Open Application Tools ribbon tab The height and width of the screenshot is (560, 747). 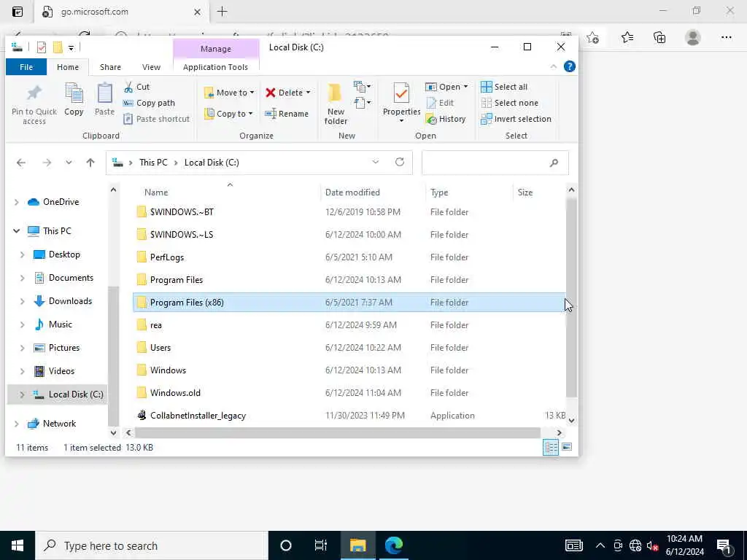[x=215, y=67]
